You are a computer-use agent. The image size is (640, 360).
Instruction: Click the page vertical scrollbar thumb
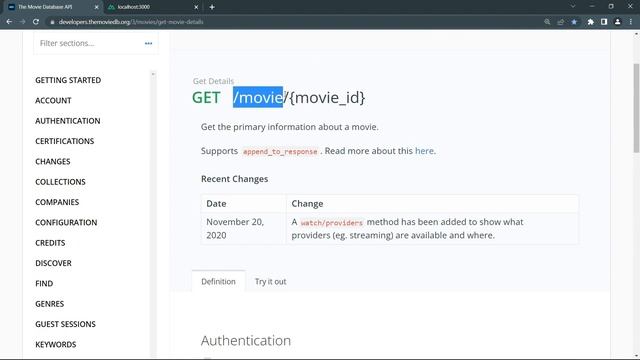(x=636, y=108)
